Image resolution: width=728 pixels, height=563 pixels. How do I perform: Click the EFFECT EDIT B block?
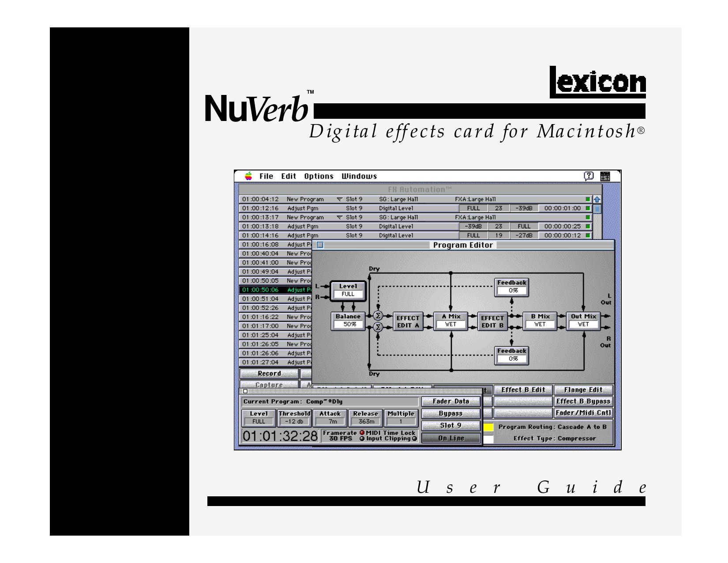click(x=492, y=321)
